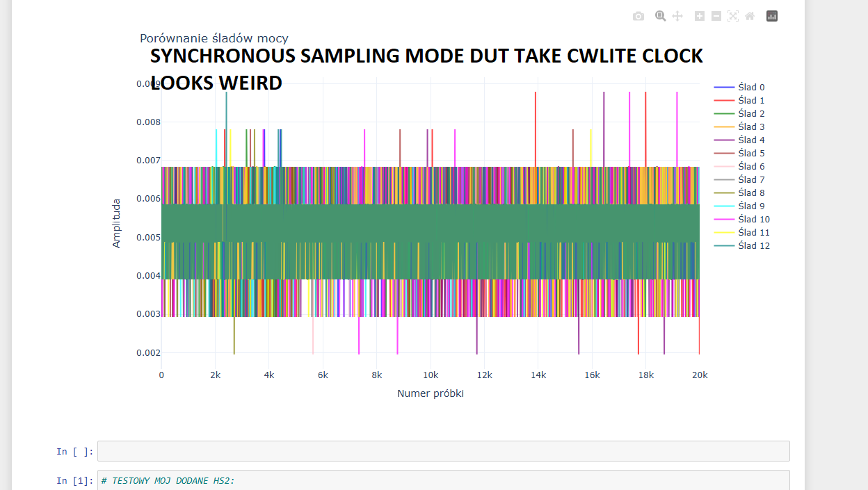Screen dimensions: 868x490
Task: Download plot as PNG with camera icon
Action: [x=638, y=16]
